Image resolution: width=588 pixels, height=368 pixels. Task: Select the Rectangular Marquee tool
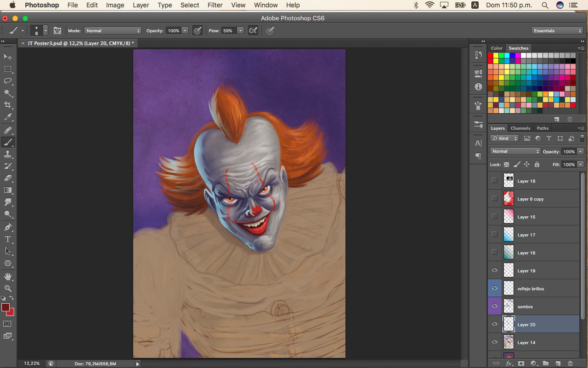8,69
